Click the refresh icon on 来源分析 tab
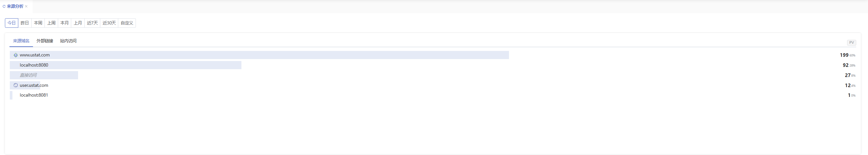This screenshot has width=868, height=155. (4, 7)
